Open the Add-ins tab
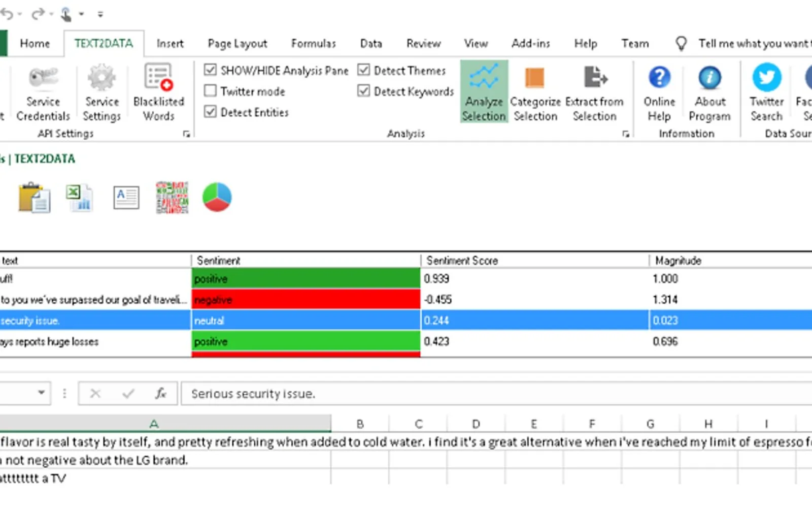812x508 pixels. click(531, 44)
